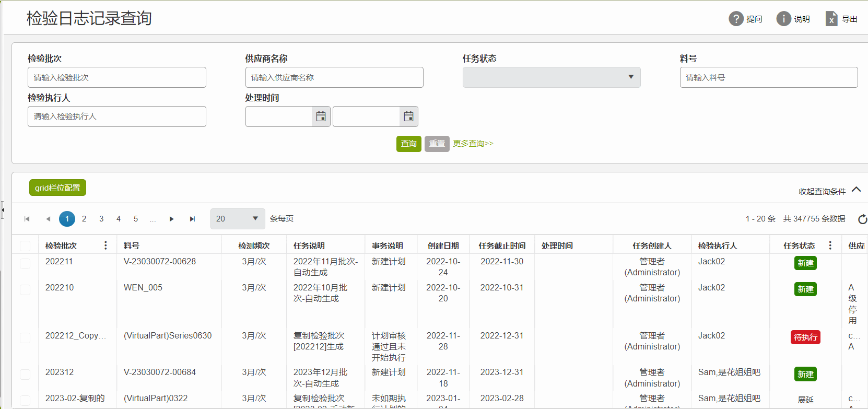Viewport: 868px width, 409px height.
Task: Click the 任务创建人 column header
Action: tap(652, 246)
